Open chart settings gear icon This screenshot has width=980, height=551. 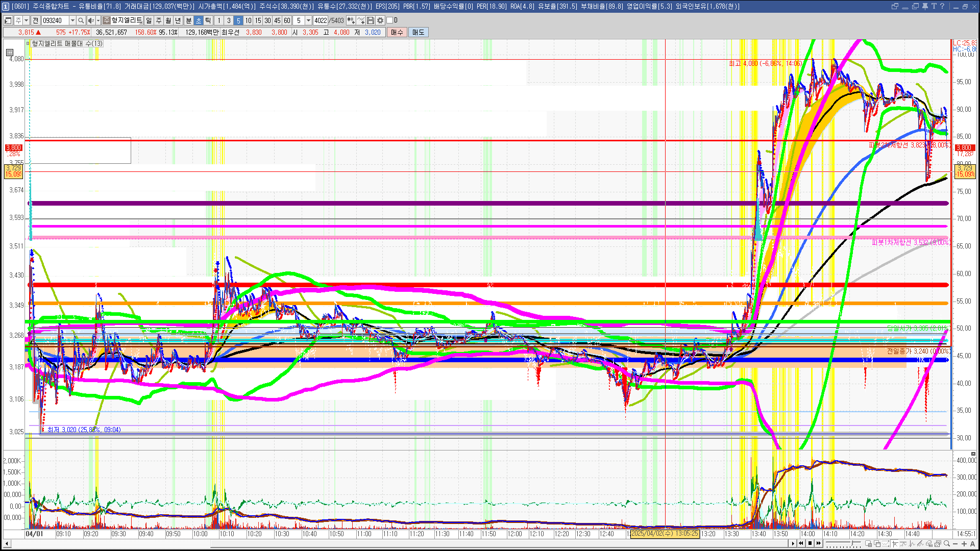(380, 20)
